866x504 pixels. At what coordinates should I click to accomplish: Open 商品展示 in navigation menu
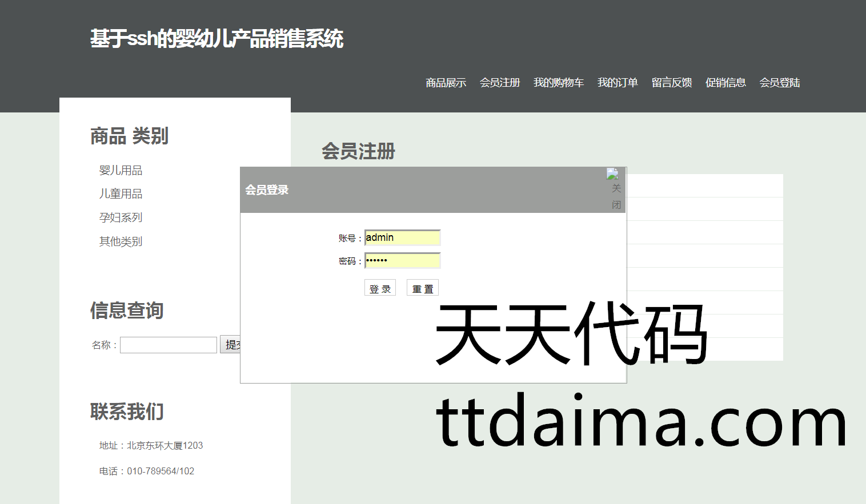point(446,83)
